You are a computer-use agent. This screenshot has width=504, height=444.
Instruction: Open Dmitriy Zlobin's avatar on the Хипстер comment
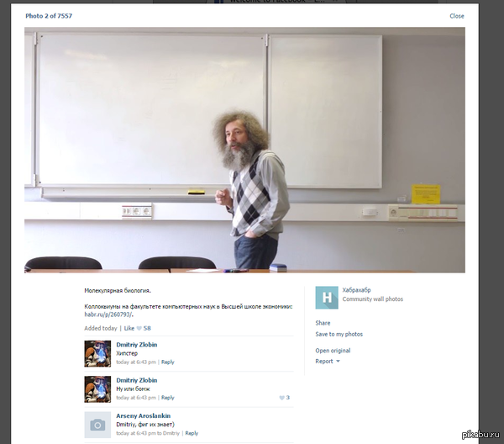point(97,353)
